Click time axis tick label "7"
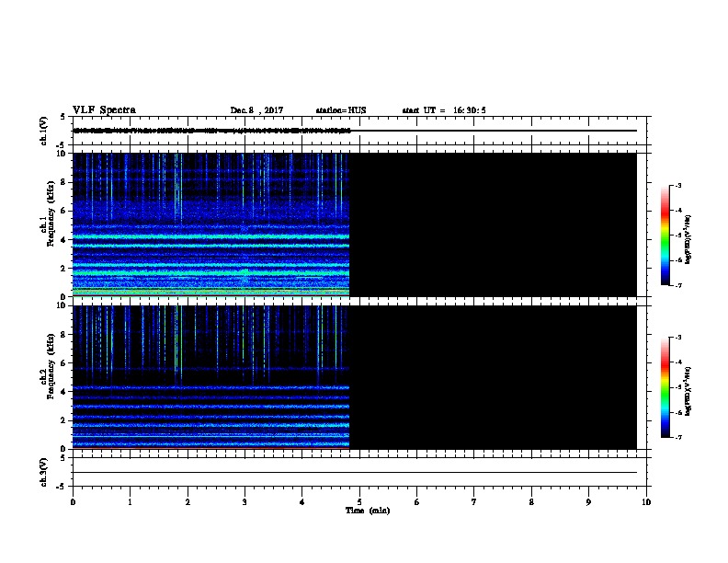The height and width of the screenshot is (563, 728). point(474,502)
